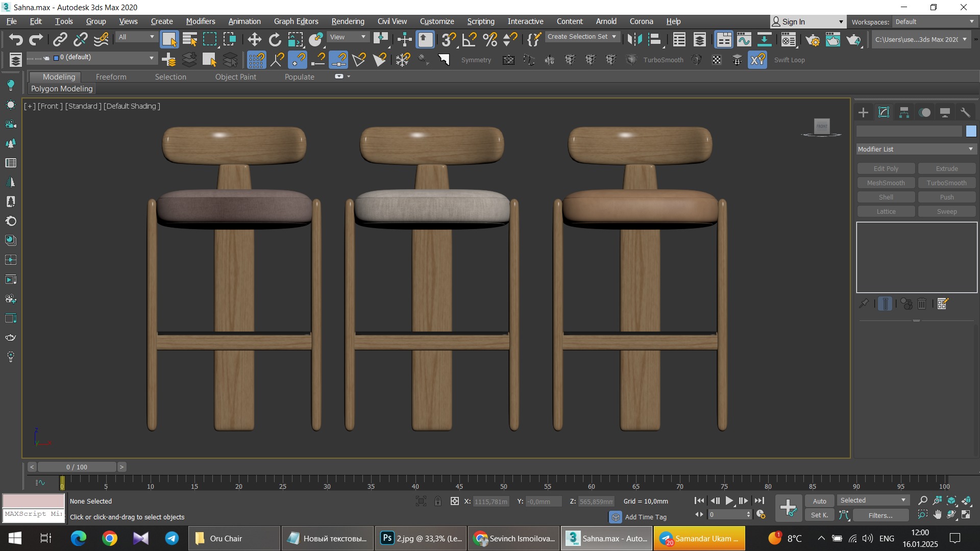Open the Selected key filter dropdown
The width and height of the screenshot is (980, 551).
click(x=873, y=500)
